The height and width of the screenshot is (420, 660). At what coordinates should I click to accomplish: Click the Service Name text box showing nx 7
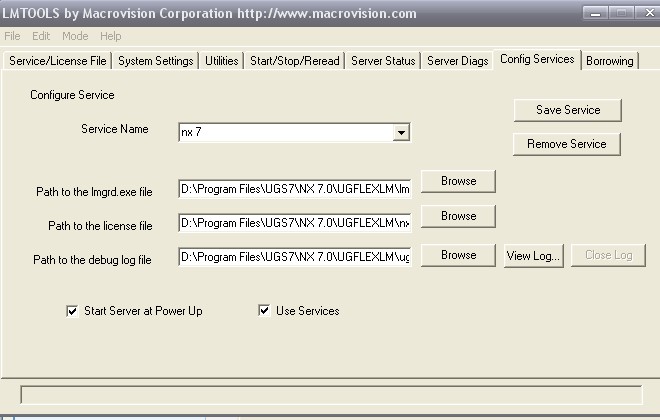click(x=286, y=133)
